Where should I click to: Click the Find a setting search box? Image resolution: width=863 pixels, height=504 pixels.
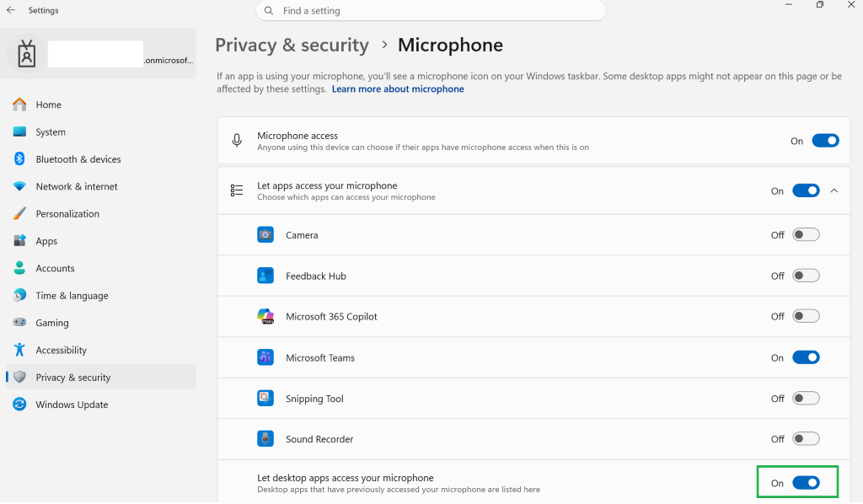[431, 10]
